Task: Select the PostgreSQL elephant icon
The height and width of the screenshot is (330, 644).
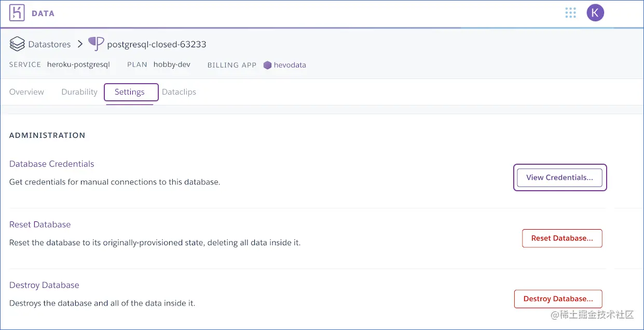Action: pyautogui.click(x=95, y=44)
